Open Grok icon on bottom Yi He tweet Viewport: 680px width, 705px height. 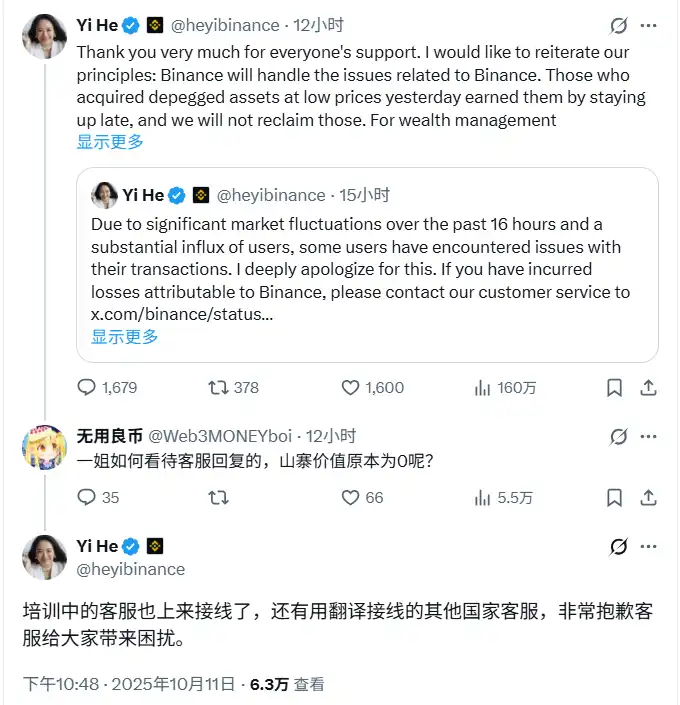(619, 547)
